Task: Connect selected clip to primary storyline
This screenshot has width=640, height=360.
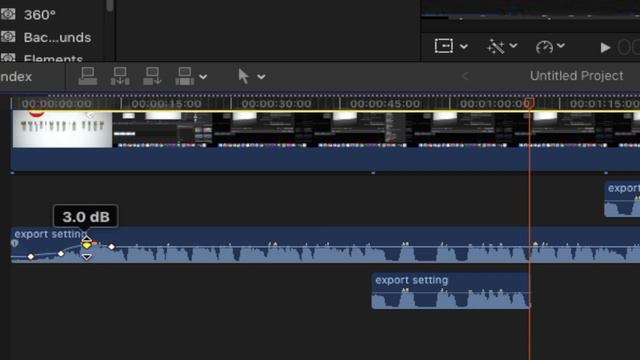Action: click(87, 76)
